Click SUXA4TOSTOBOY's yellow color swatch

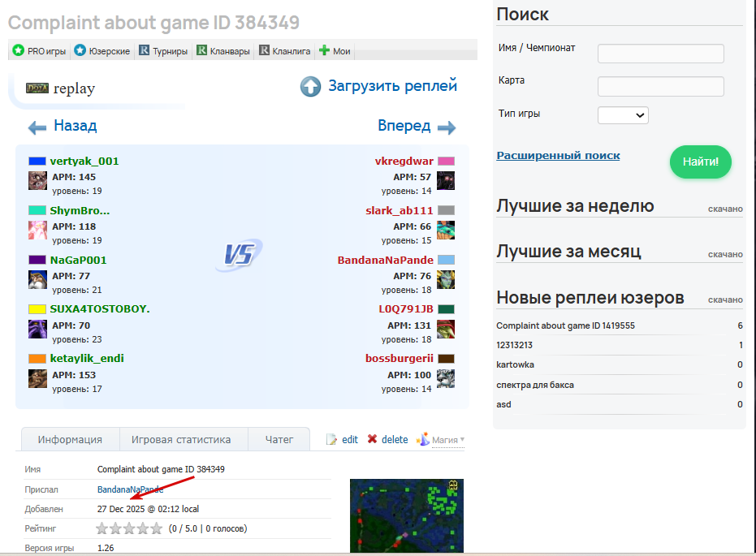click(x=37, y=308)
